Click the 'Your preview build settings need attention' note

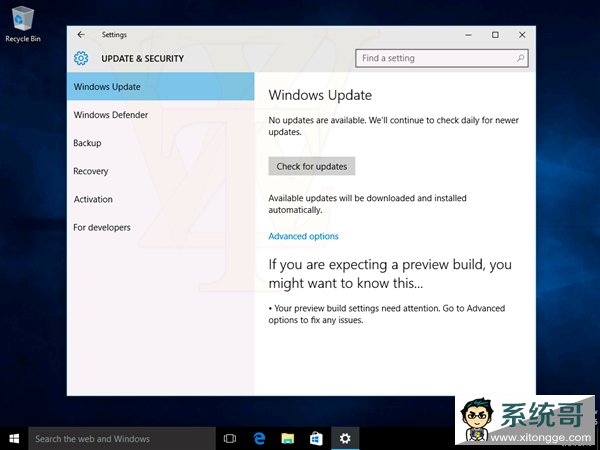[x=386, y=314]
